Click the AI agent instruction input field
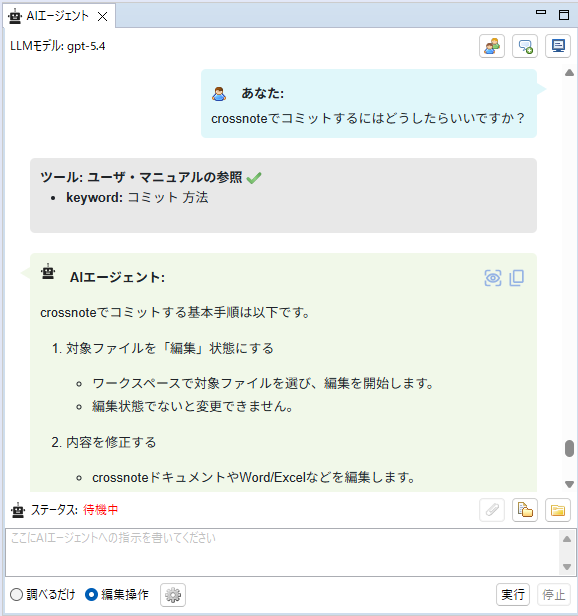The image size is (578, 616). pos(283,552)
